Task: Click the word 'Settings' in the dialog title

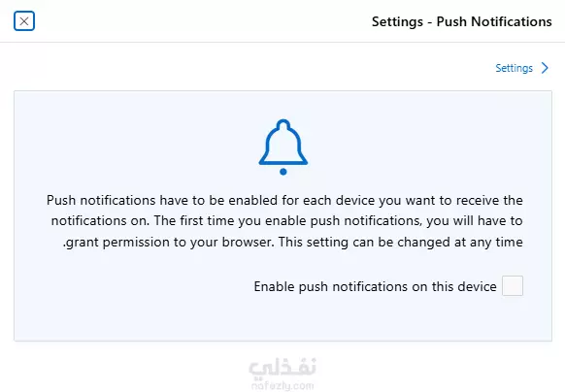Action: point(397,21)
